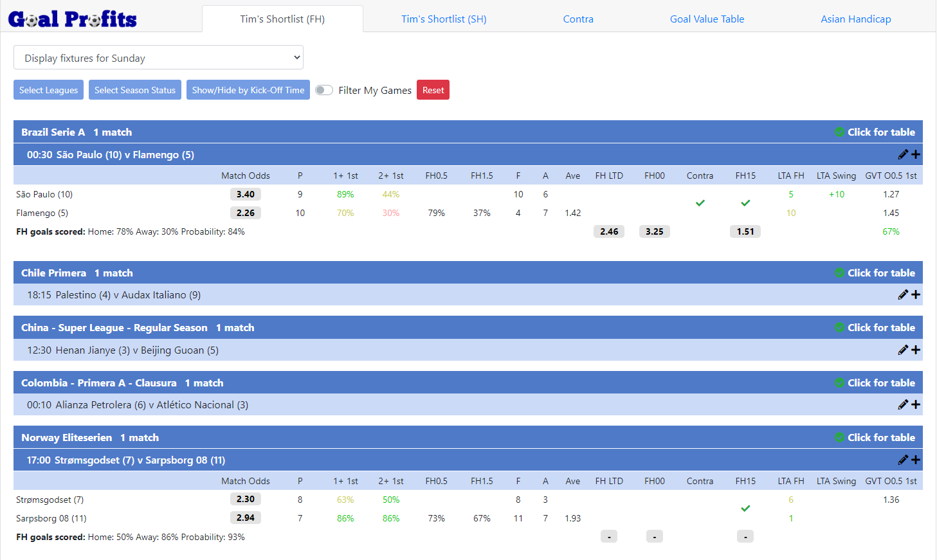Click the Contra checkmark in São Paulo match
The height and width of the screenshot is (560, 937).
point(700,203)
